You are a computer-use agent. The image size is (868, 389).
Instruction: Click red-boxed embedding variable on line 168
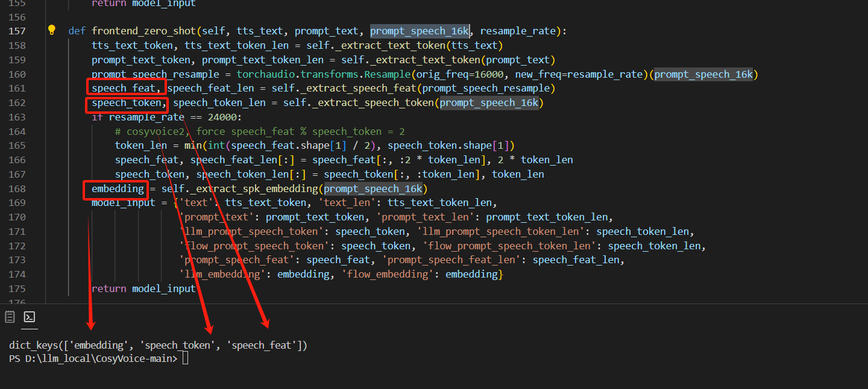(x=118, y=189)
